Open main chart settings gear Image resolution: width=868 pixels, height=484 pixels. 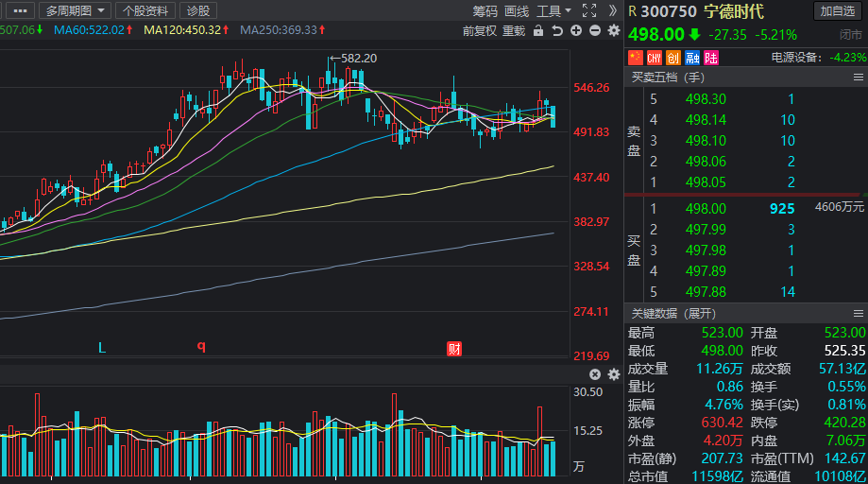click(614, 30)
